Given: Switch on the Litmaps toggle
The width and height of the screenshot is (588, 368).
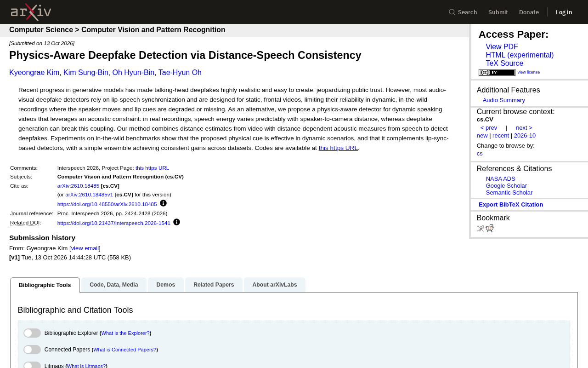Looking at the screenshot, I should 32,365.
